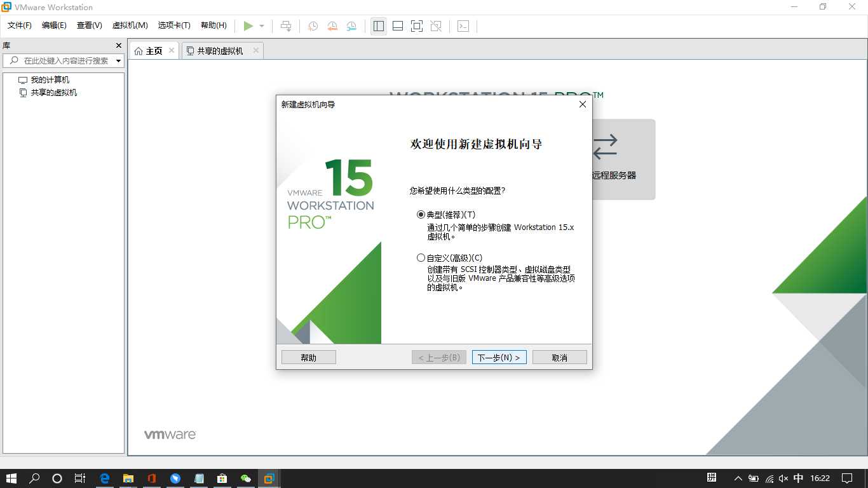Click the 16:22 taskbar clock
Image resolution: width=868 pixels, height=488 pixels.
820,478
